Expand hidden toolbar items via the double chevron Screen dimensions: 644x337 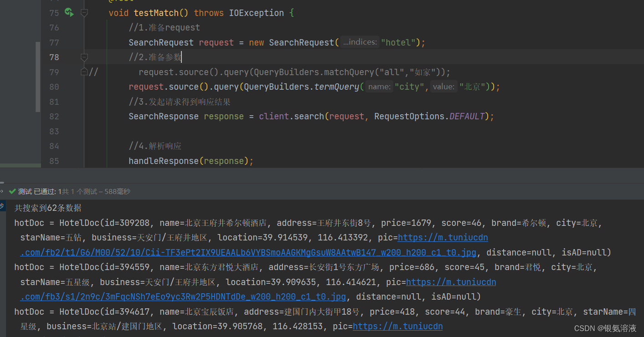point(2,192)
